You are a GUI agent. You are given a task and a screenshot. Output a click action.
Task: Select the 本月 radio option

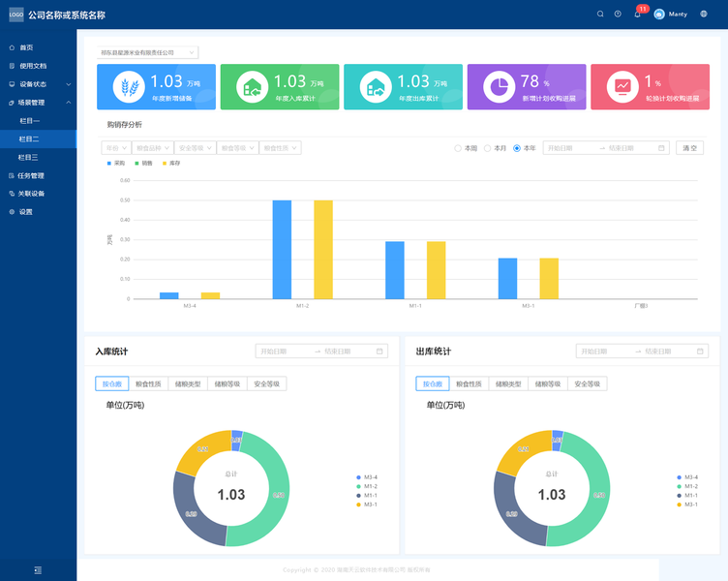click(487, 148)
